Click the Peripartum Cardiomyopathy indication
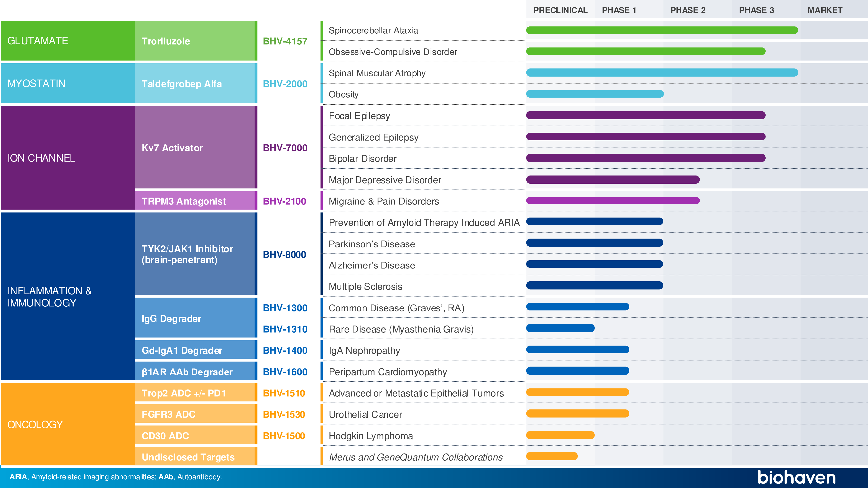This screenshot has width=868, height=488. click(x=388, y=372)
